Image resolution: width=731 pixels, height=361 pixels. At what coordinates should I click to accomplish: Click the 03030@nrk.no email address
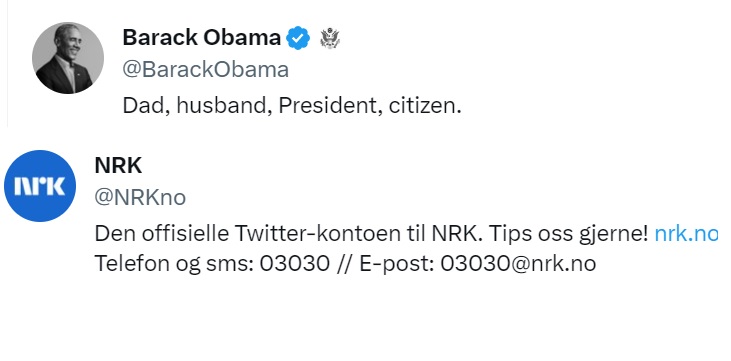coord(518,264)
